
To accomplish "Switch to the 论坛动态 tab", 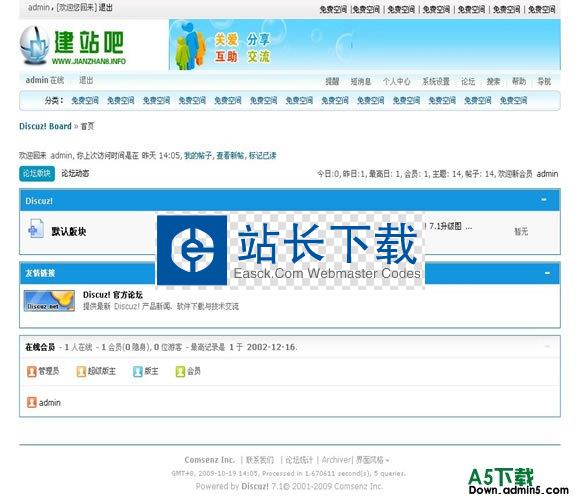I will point(75,173).
